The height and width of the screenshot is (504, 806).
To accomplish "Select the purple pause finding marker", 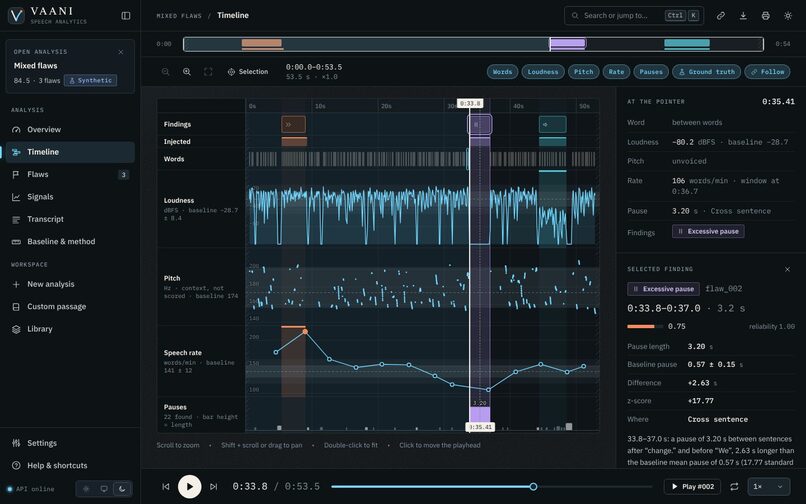I will tap(480, 124).
